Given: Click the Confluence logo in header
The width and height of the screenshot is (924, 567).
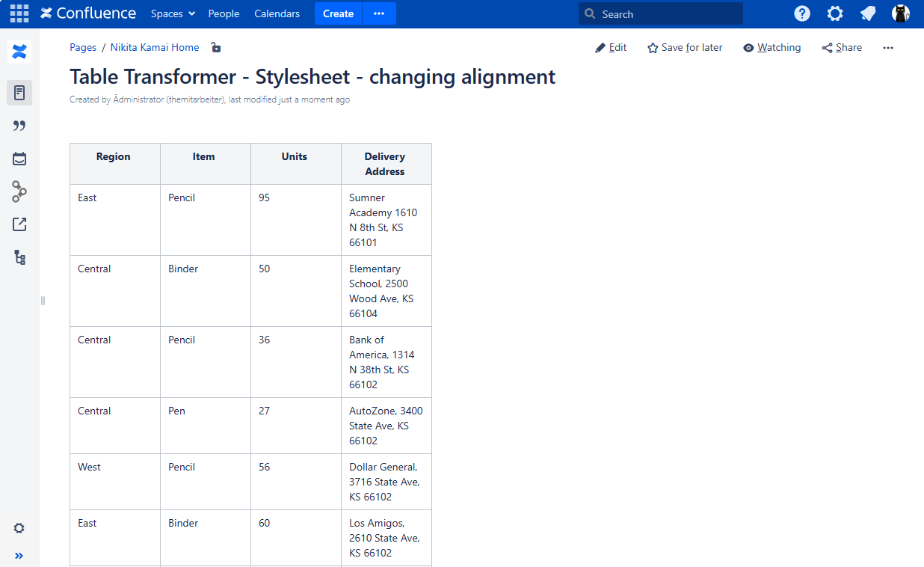Looking at the screenshot, I should (x=88, y=13).
